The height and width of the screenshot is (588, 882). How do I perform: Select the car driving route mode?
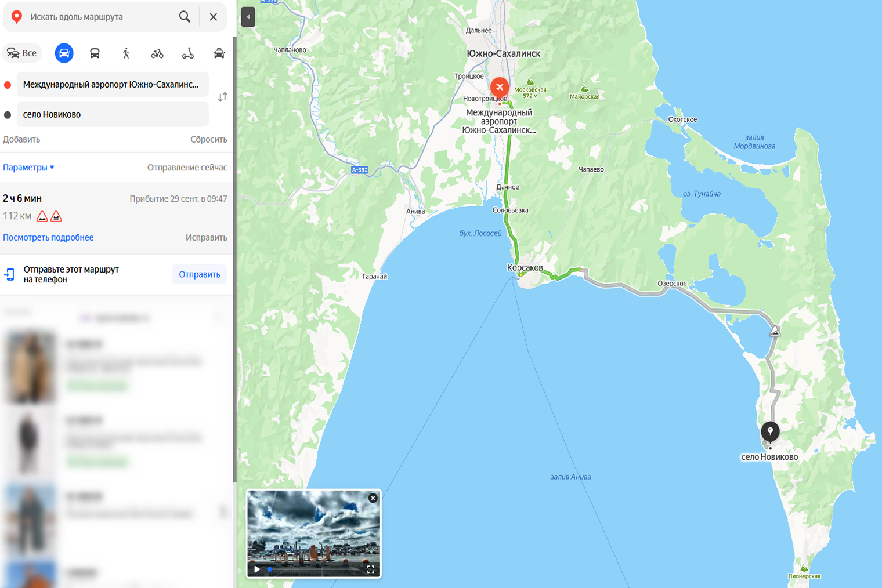pyautogui.click(x=64, y=53)
